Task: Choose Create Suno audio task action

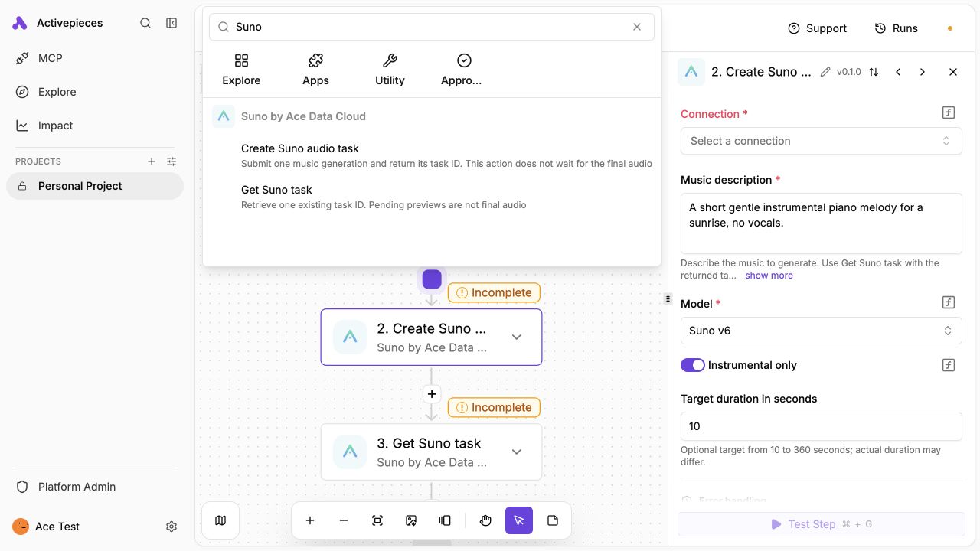Action: pyautogui.click(x=432, y=155)
